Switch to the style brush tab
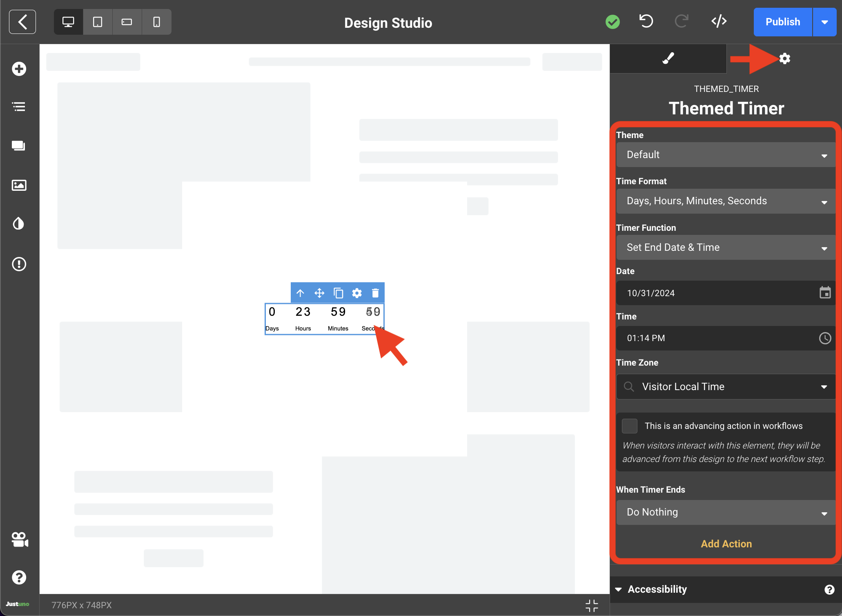Screen dimensions: 842x616 coord(668,58)
